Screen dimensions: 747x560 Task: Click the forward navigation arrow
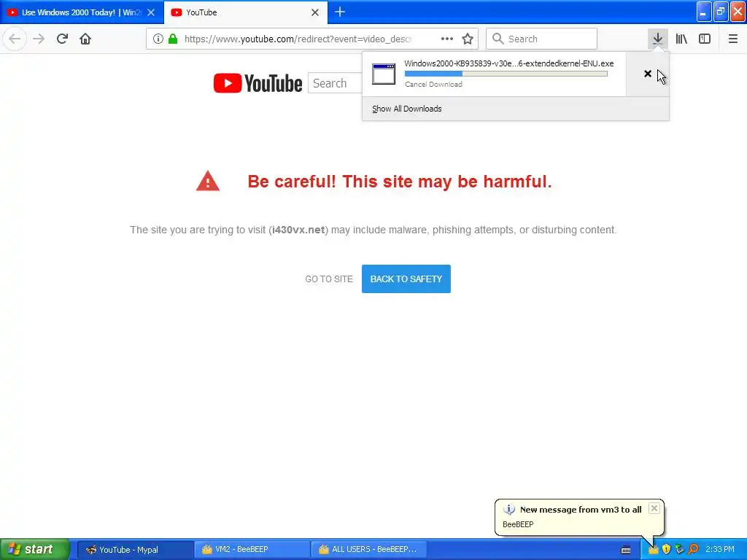point(39,39)
